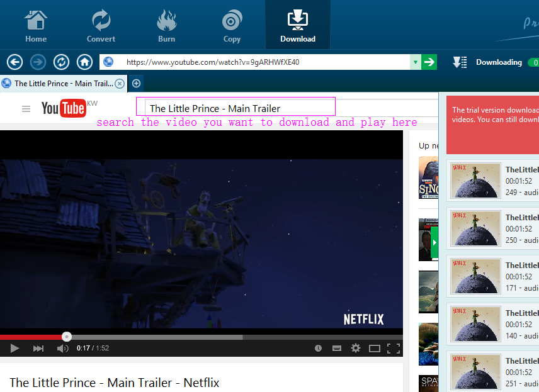Open the Burn module
This screenshot has height=392, width=539.
[x=166, y=26]
